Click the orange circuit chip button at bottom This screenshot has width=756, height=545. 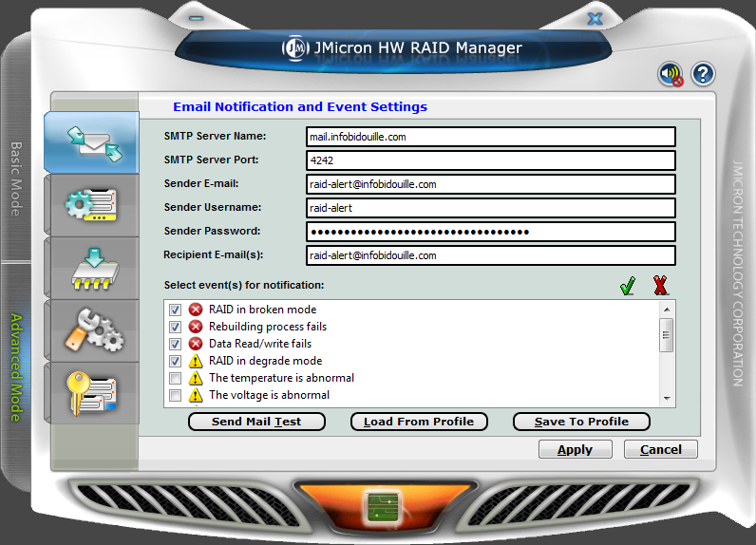[x=384, y=506]
